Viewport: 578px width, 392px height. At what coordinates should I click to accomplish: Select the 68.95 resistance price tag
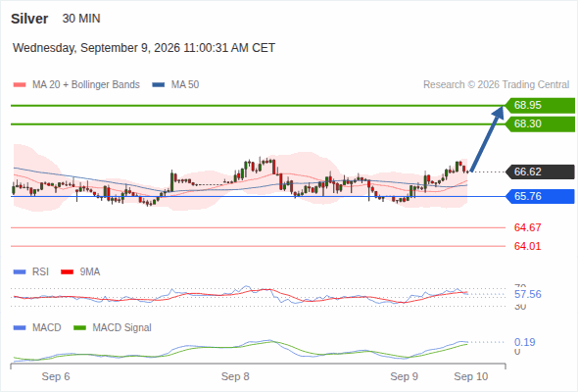(x=540, y=106)
